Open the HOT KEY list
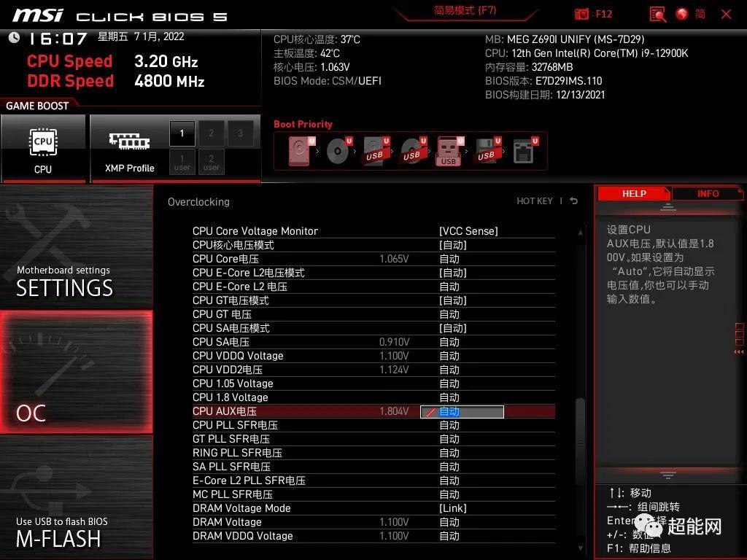This screenshot has height=560, width=747. (x=535, y=201)
